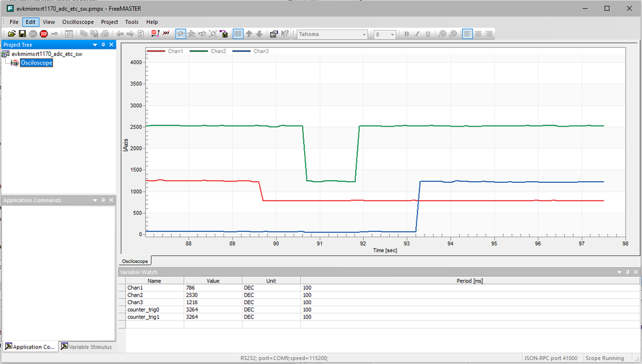Pin the Application Commands panel
642x364 pixels.
pos(103,200)
